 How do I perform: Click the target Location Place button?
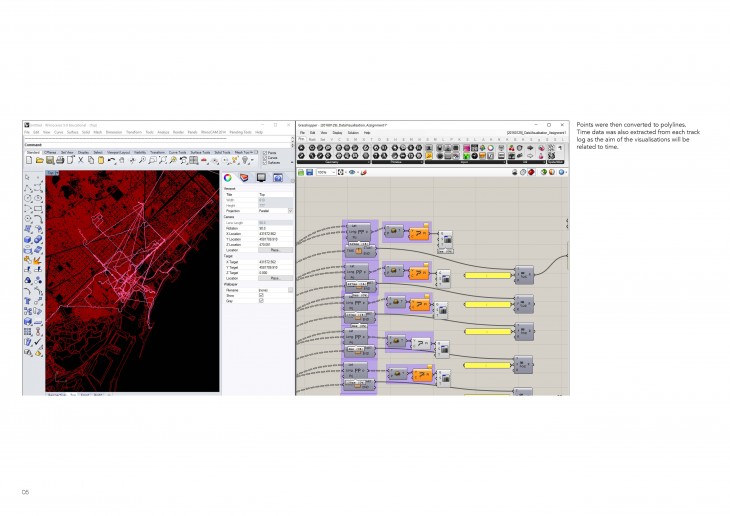tap(274, 278)
